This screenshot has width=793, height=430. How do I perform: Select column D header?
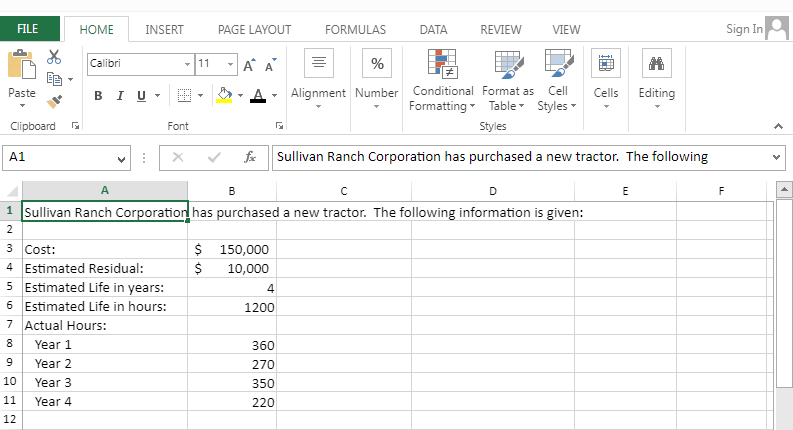[493, 191]
